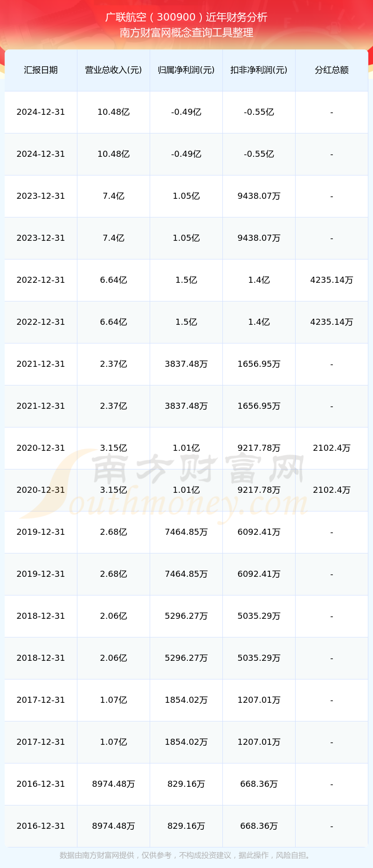
Task: Click the first 7464.85万 net profit cell
Action: [186, 532]
